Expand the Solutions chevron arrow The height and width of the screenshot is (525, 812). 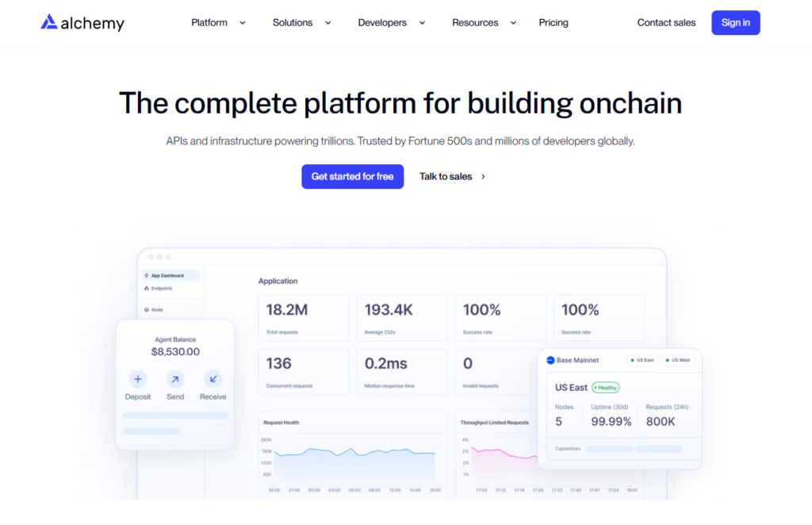coord(327,23)
